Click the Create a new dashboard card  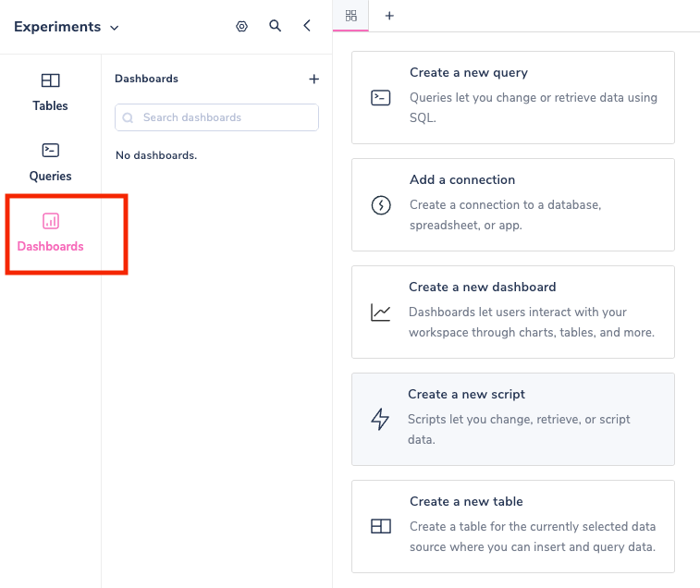coord(513,312)
